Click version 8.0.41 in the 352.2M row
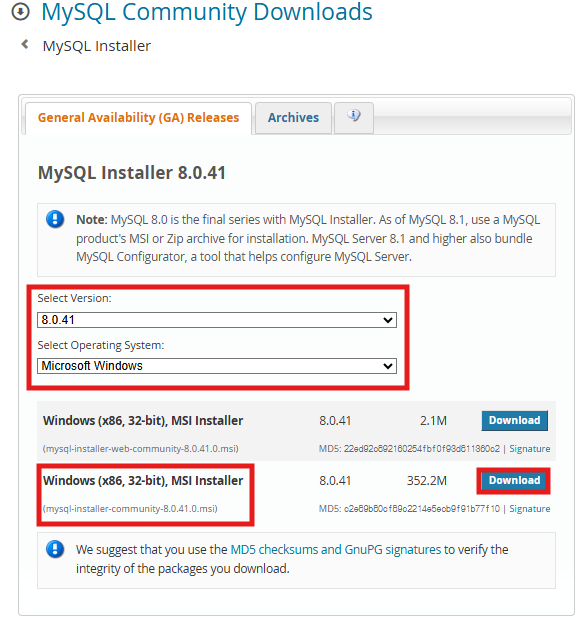This screenshot has height=620, width=577. (x=335, y=481)
